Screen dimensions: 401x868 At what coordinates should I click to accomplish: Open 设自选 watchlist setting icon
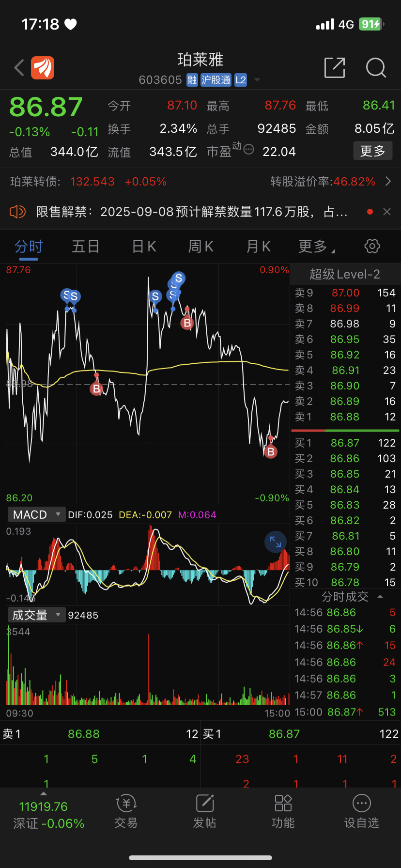(x=361, y=811)
